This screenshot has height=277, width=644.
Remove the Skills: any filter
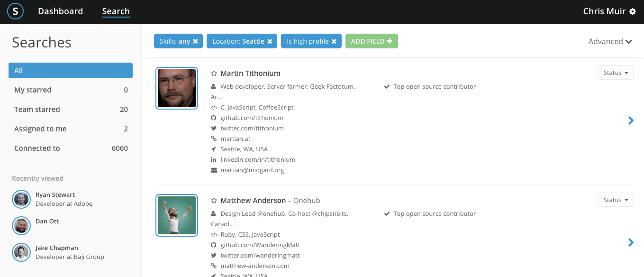(195, 41)
